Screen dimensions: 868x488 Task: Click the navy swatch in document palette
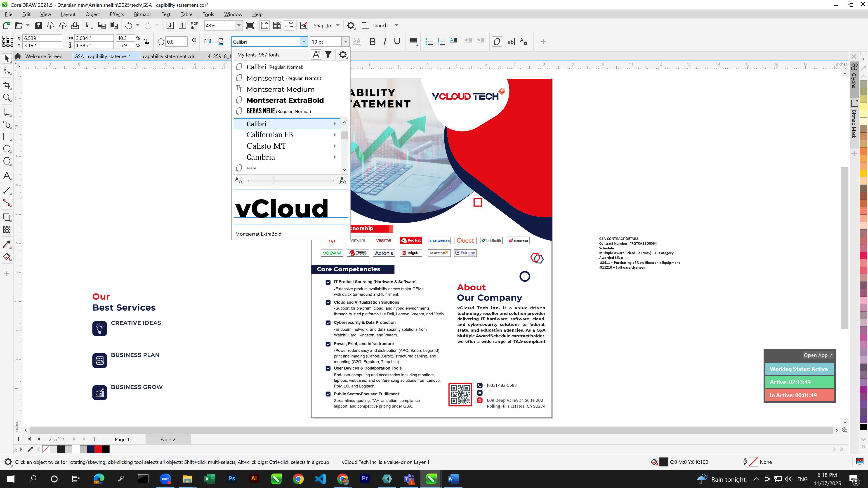click(x=91, y=449)
